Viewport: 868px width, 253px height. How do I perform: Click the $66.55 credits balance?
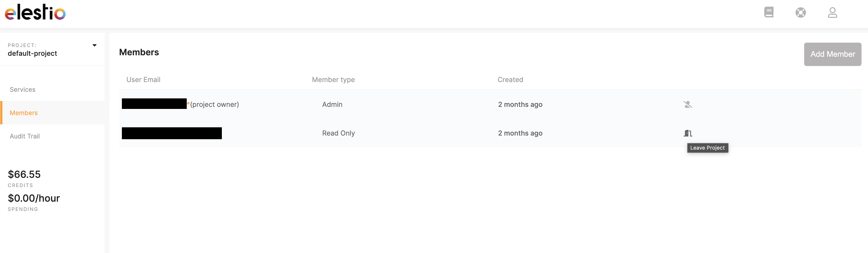pos(24,174)
